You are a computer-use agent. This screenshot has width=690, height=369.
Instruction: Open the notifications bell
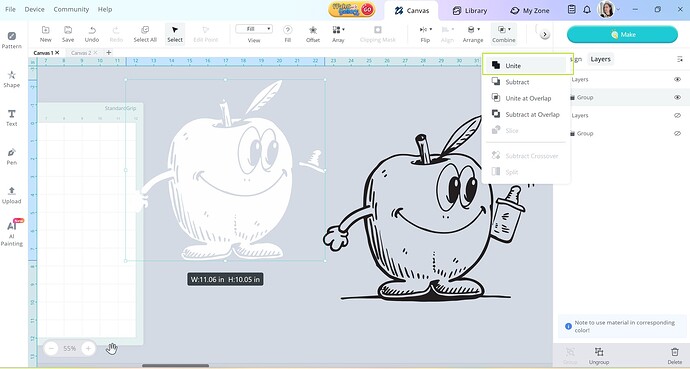click(587, 10)
